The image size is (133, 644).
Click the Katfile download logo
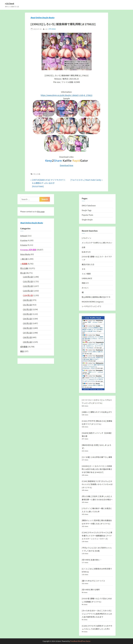tap(67, 161)
